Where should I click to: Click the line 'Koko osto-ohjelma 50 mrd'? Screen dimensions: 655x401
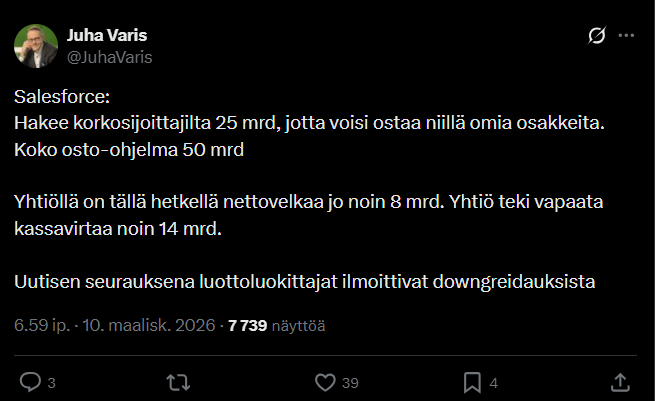[x=129, y=149]
